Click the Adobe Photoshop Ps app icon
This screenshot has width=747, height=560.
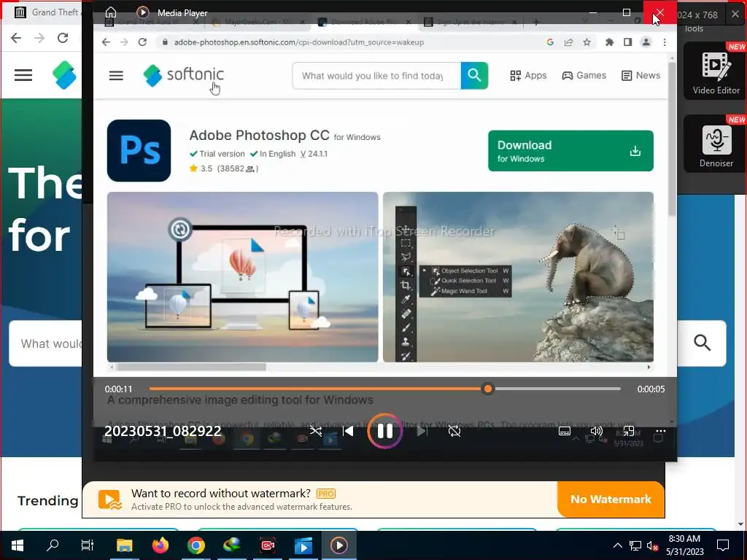139,150
